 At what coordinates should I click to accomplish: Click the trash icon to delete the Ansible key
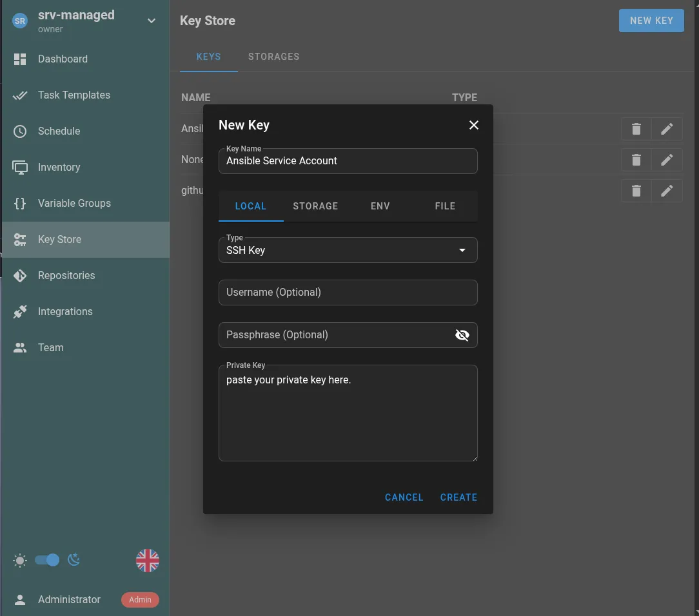[636, 128]
